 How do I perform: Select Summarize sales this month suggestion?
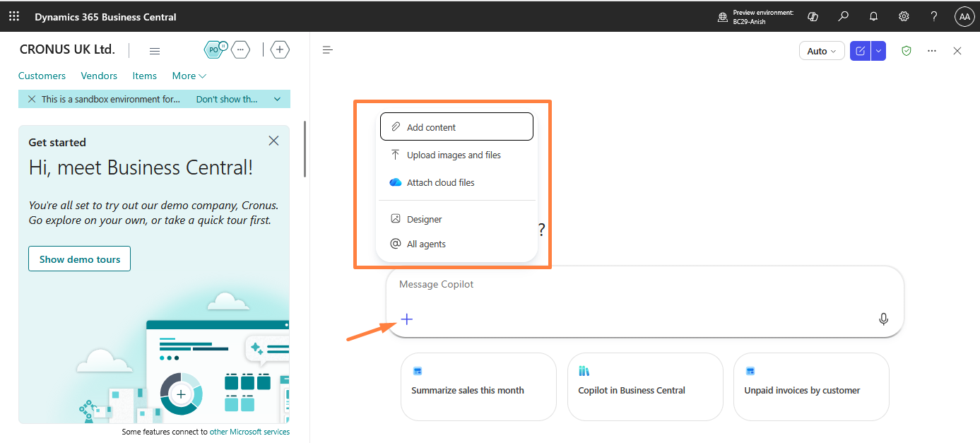[478, 386]
